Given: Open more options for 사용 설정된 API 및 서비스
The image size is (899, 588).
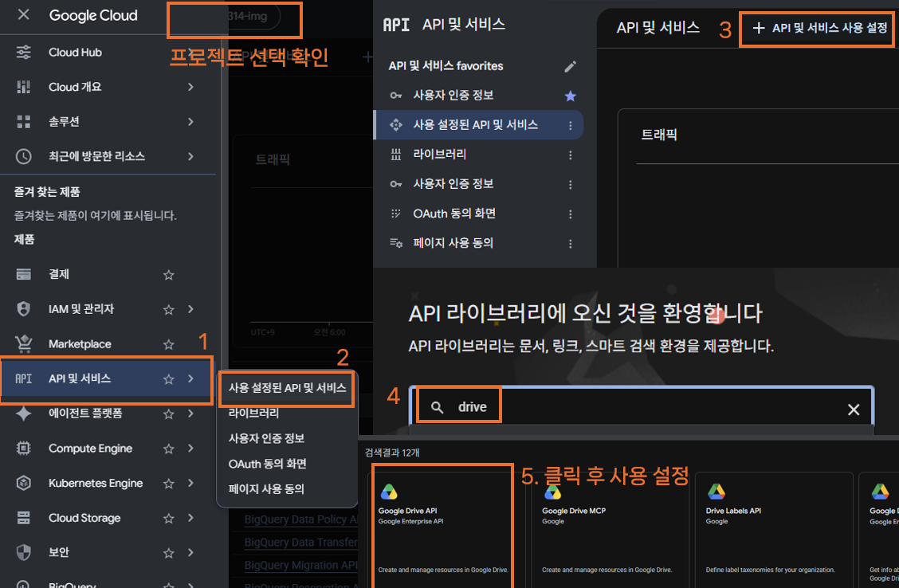Looking at the screenshot, I should click(571, 126).
